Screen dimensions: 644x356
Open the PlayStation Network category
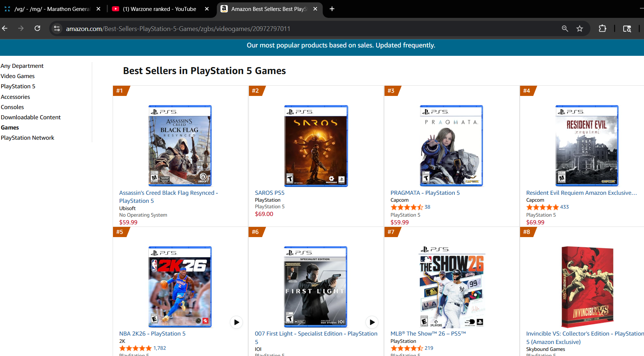[27, 138]
